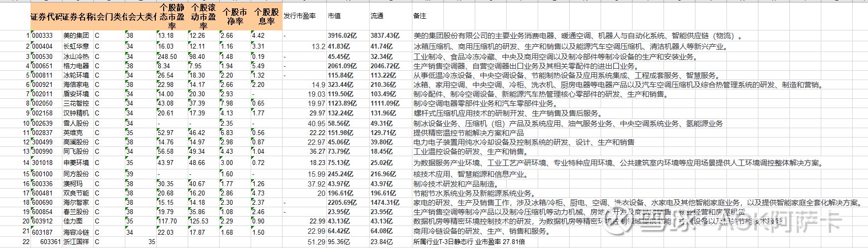868x248 pixels.
Task: Select circulating value 3837.43亿
Action: (x=385, y=35)
